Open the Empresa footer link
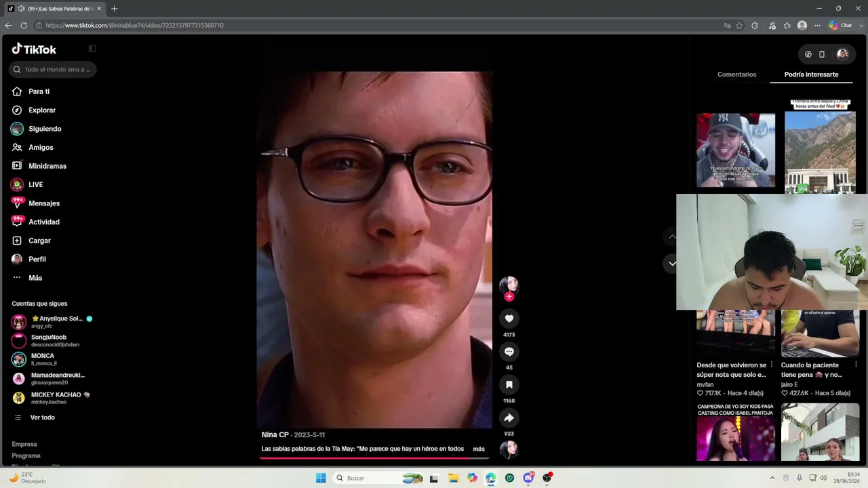 [x=24, y=444]
